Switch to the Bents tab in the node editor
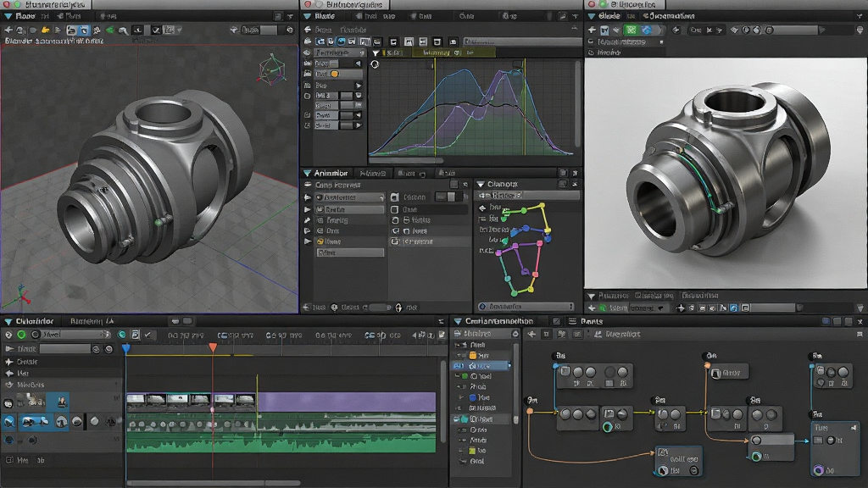Screen dimensions: 868x488 591,321
